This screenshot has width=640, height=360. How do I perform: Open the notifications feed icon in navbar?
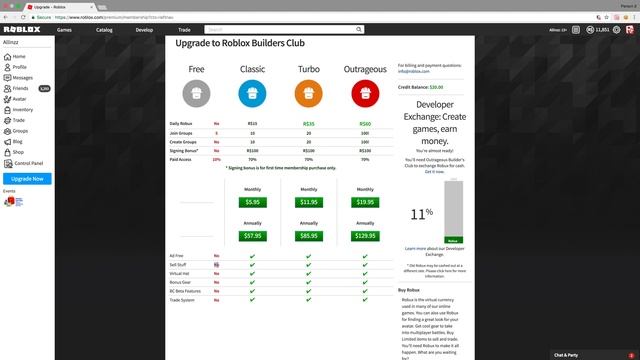(x=576, y=30)
